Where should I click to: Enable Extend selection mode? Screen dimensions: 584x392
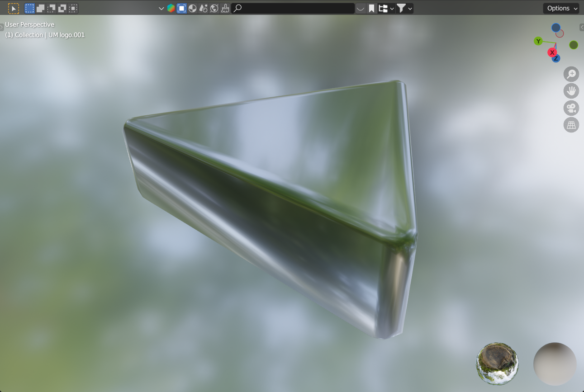coord(41,8)
